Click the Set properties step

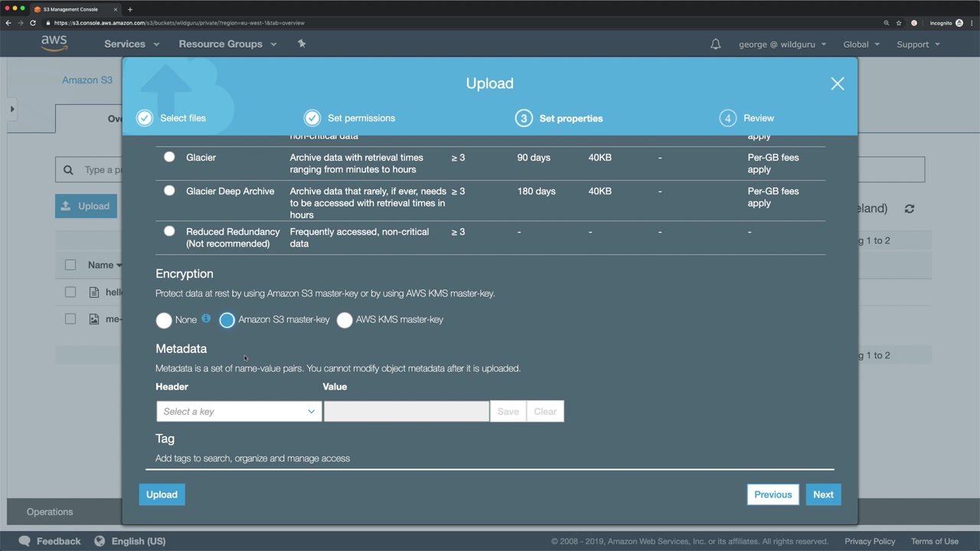point(560,119)
